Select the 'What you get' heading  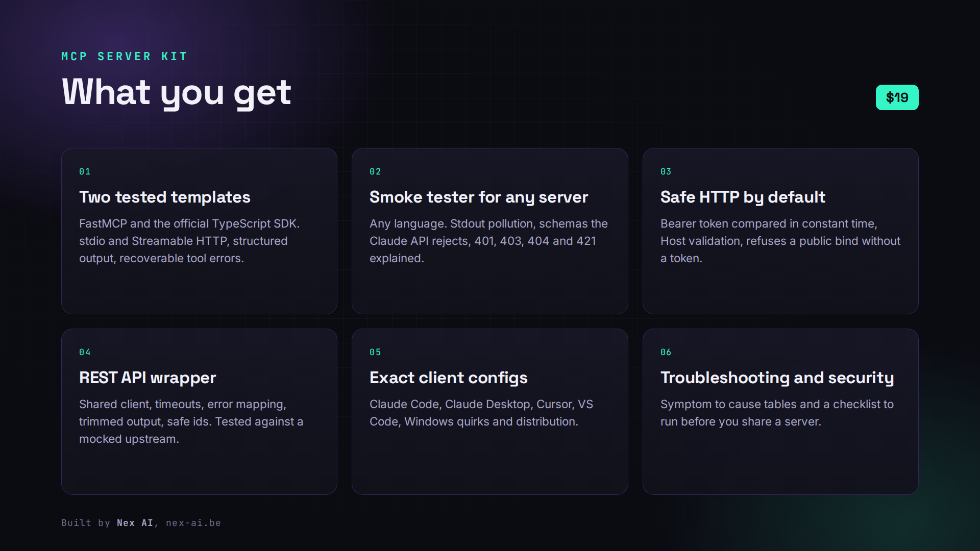177,93
